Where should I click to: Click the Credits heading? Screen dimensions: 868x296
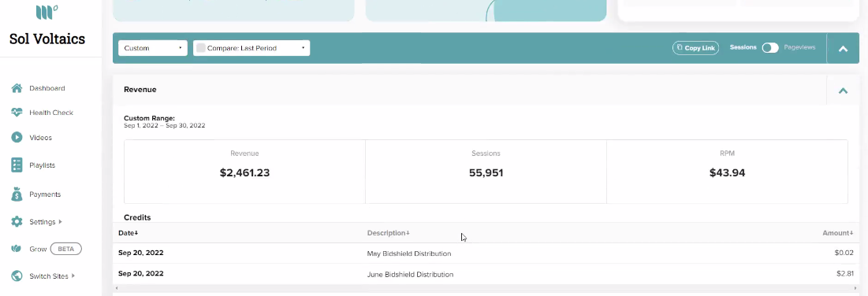137,218
